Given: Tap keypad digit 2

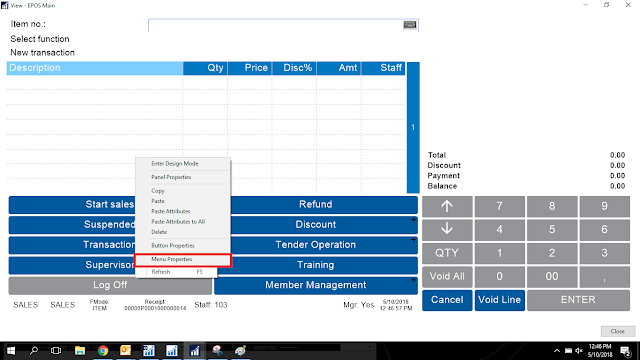Looking at the screenshot, I should point(552,253).
